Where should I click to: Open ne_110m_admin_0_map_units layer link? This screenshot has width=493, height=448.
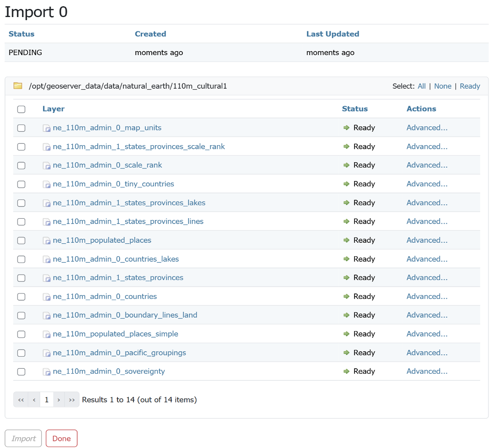pyautogui.click(x=107, y=128)
